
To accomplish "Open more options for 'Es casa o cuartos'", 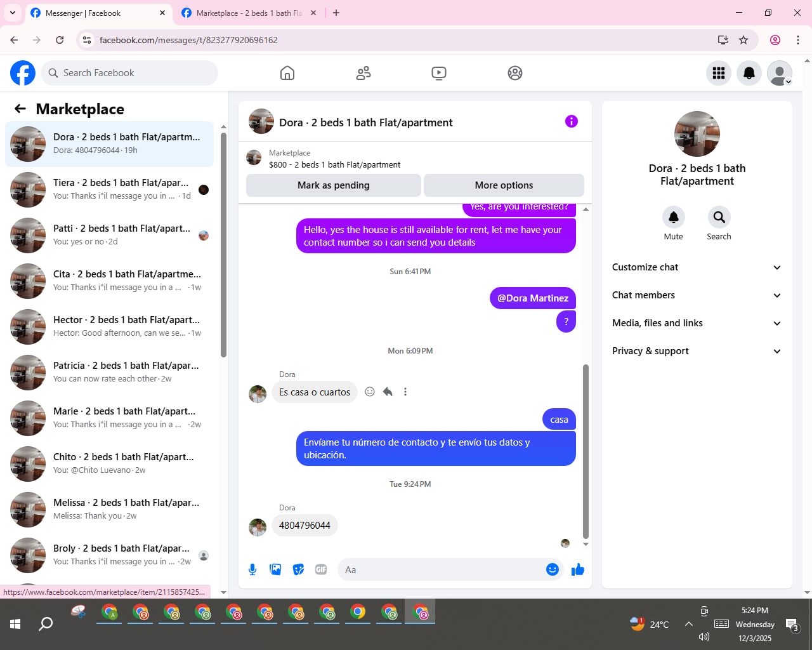I will click(x=405, y=392).
